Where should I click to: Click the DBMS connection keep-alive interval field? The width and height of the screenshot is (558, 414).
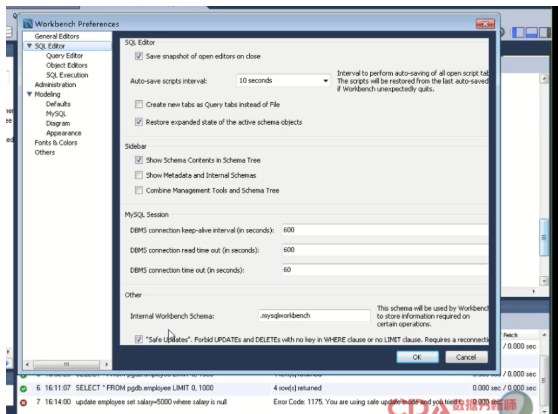pyautogui.click(x=385, y=230)
